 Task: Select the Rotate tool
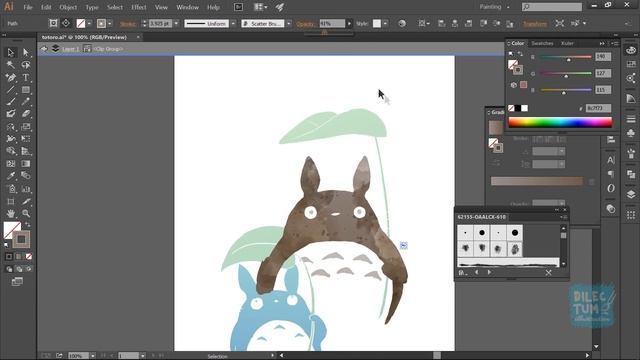[x=11, y=127]
